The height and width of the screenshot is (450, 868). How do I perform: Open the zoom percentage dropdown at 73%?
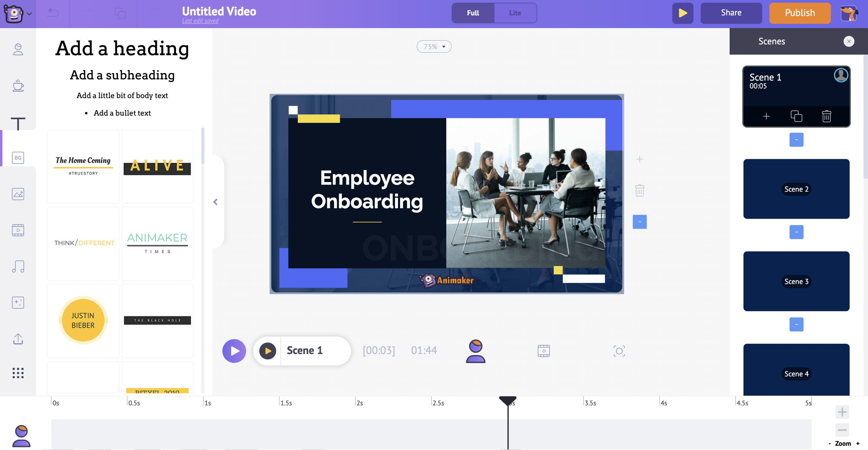(434, 46)
